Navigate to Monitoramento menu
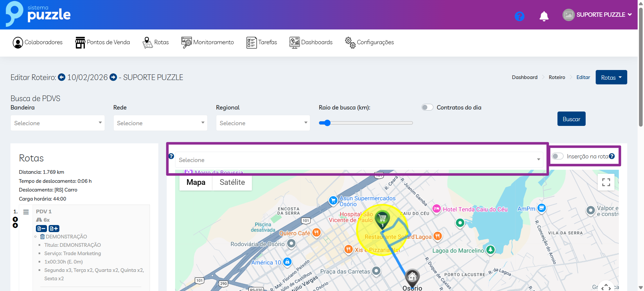The height and width of the screenshot is (291, 644). 208,43
